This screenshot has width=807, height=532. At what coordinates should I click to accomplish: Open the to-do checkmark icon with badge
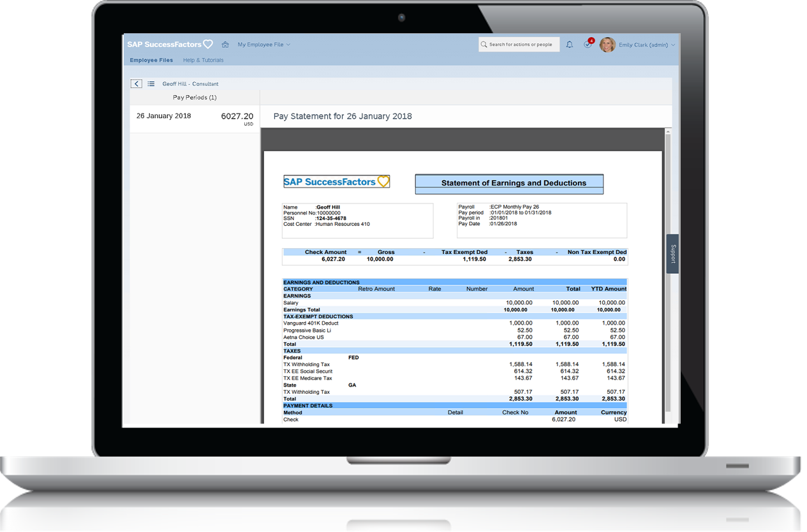tap(588, 44)
